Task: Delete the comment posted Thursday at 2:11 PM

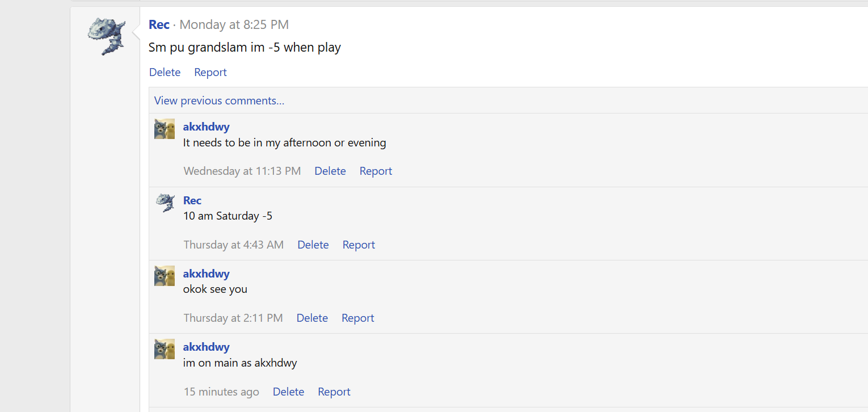Action: (x=312, y=318)
